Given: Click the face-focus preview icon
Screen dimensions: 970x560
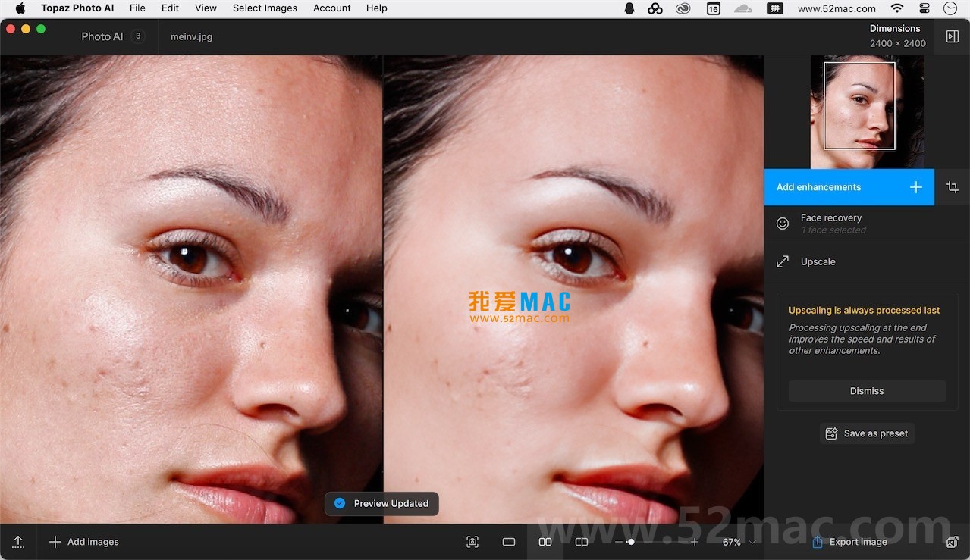Looking at the screenshot, I should pyautogui.click(x=472, y=542).
